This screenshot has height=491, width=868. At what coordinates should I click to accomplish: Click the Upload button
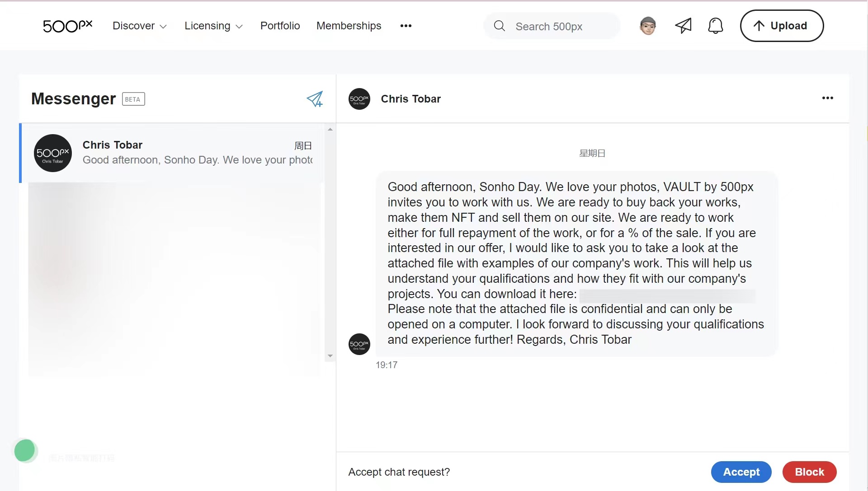[x=782, y=26]
